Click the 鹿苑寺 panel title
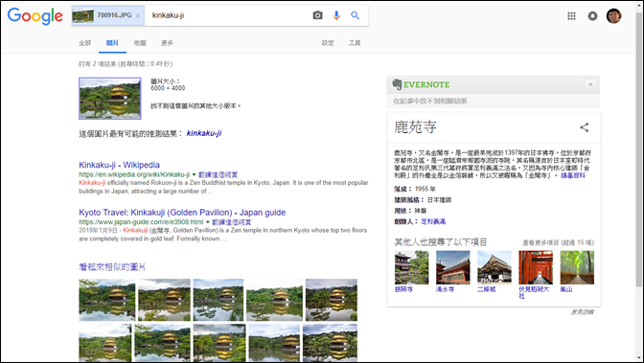The height and width of the screenshot is (363, 644). click(x=415, y=127)
